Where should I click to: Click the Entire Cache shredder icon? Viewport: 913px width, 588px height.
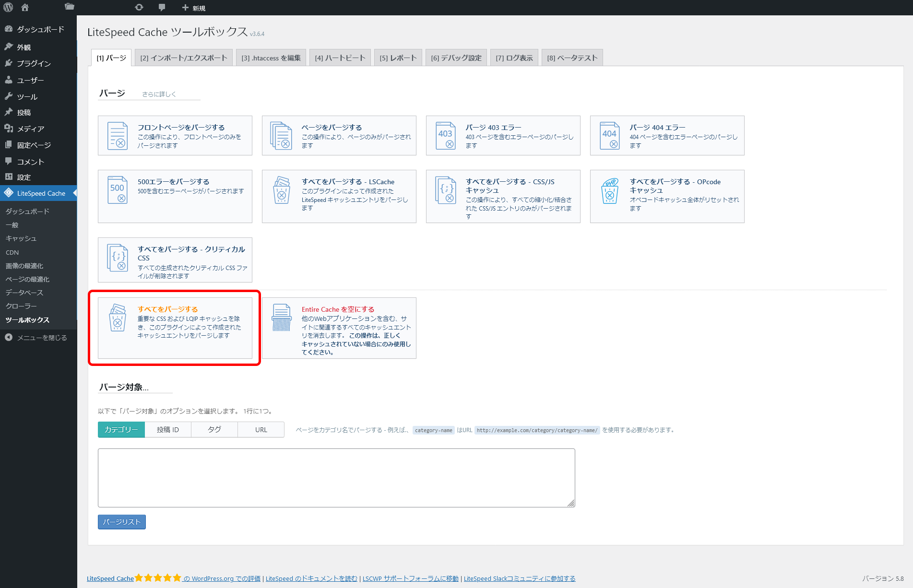(282, 317)
